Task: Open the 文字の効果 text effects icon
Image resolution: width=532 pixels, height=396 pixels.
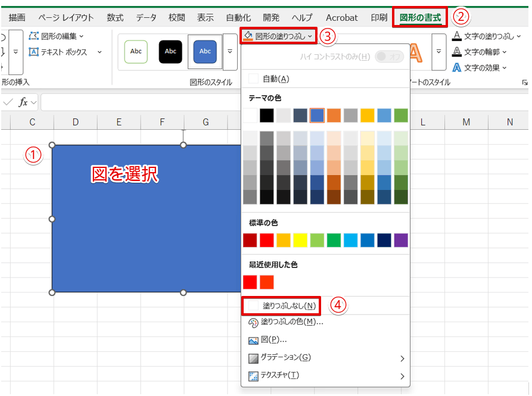Action: coord(458,67)
